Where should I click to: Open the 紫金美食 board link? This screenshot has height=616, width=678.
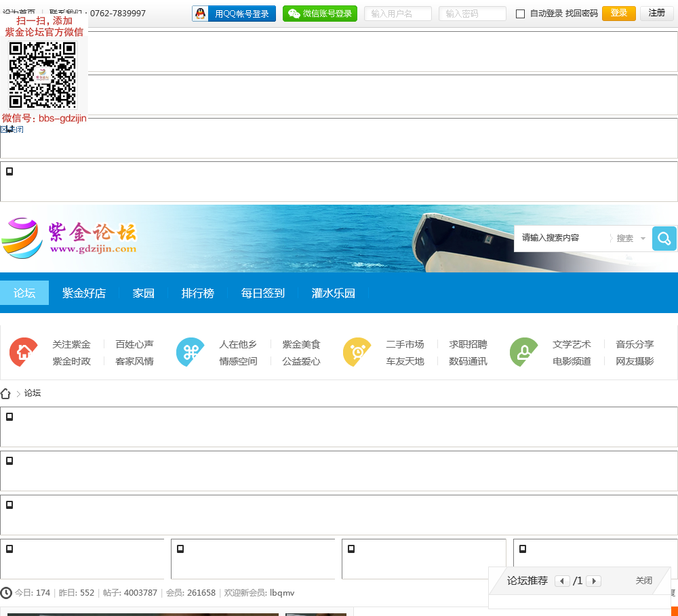(x=302, y=344)
